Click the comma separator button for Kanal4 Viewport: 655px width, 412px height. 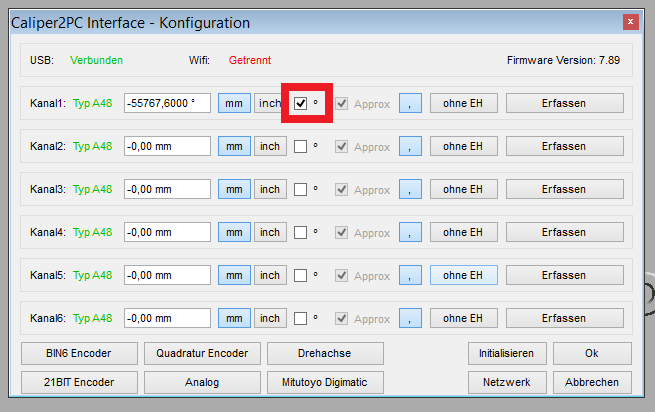(410, 232)
